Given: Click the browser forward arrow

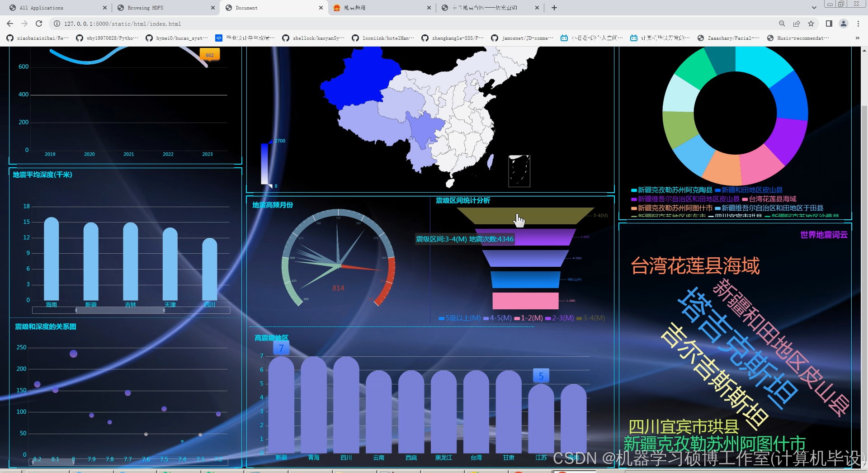Looking at the screenshot, I should click(24, 24).
